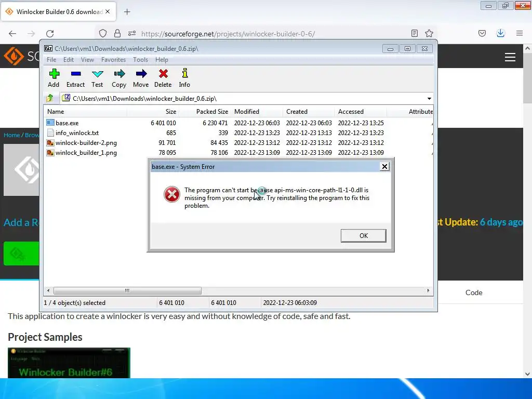Click the SourceForge logo
The image size is (532, 399).
coord(21,56)
